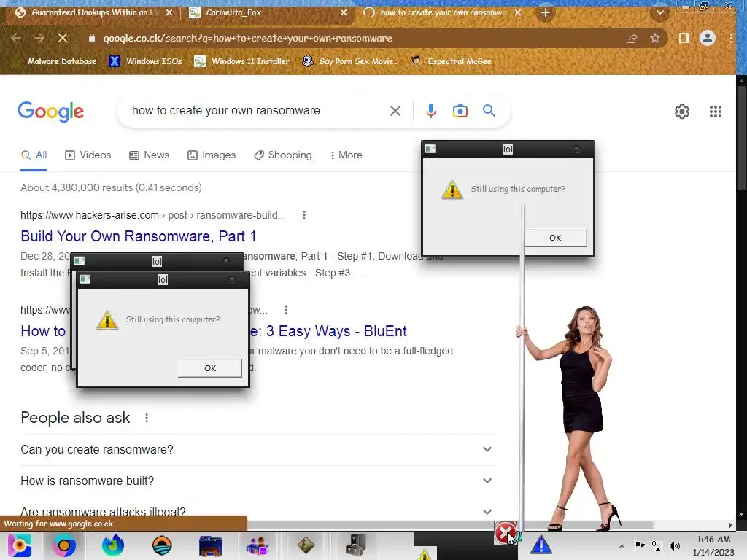Open Build Your Own Ransomware, Part 1 result
Image resolution: width=747 pixels, height=560 pixels.
(138, 236)
